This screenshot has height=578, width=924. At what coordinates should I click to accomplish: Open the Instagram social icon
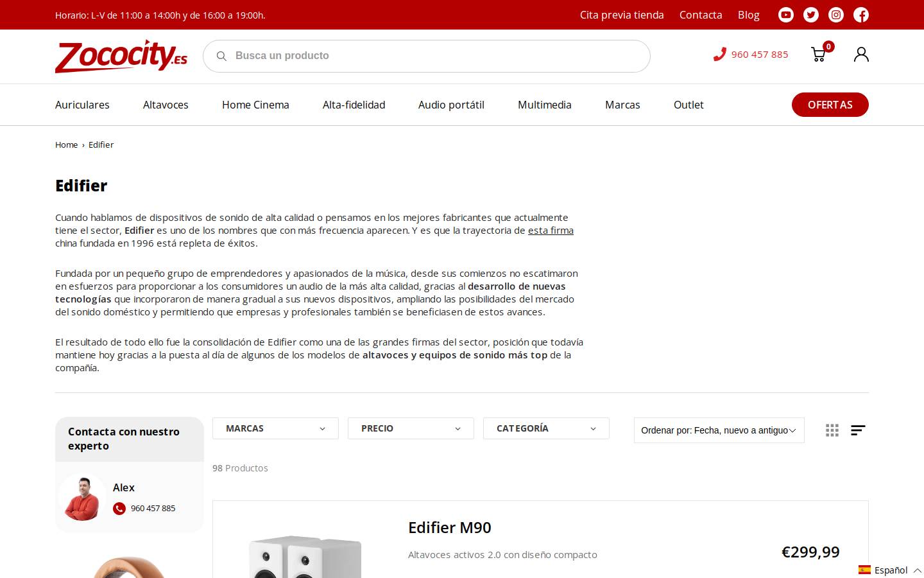836,15
